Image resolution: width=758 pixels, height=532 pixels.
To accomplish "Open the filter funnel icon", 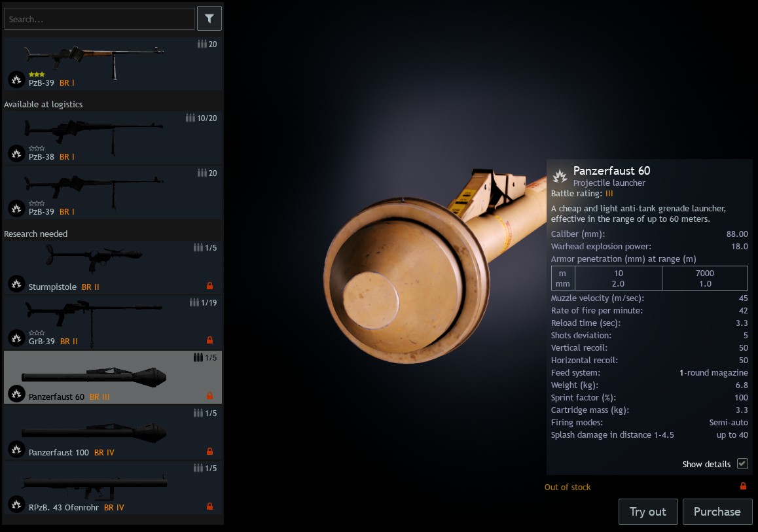I will pyautogui.click(x=209, y=18).
